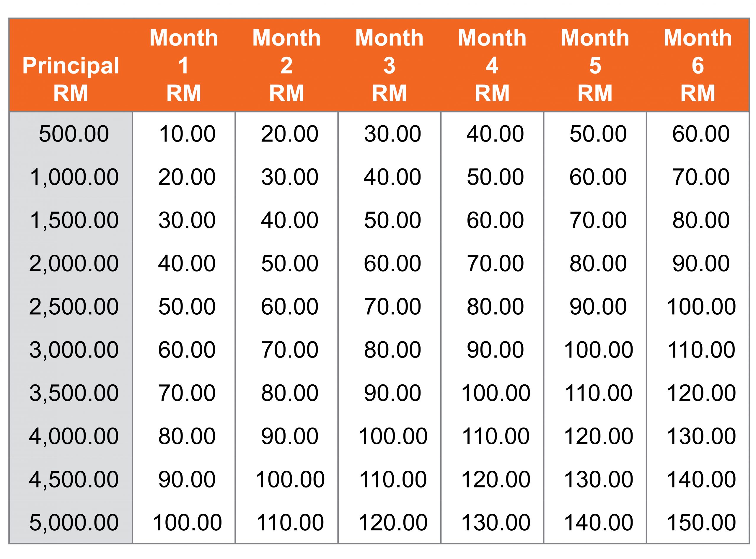Viewport: 756px width, 559px height.
Task: Select Month 5 value for 3,000.00 principal
Action: (598, 350)
